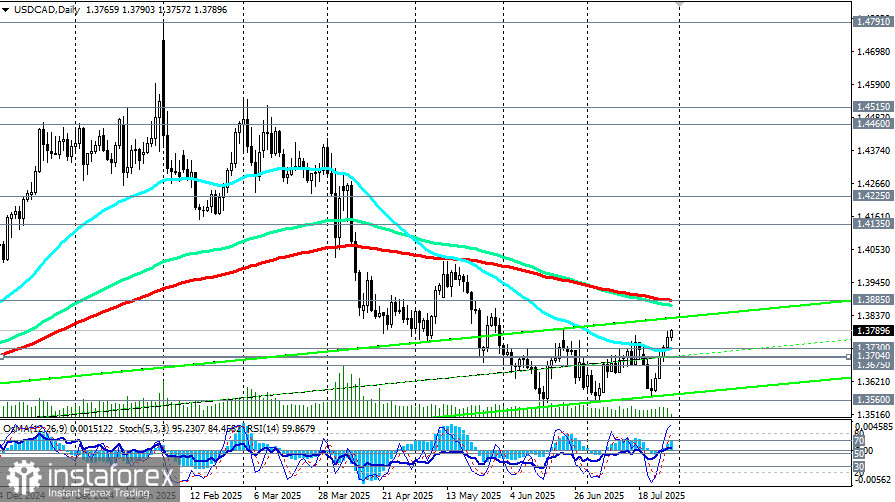Click the 1.37300 level price label
This screenshot has height=502, width=895.
873,347
